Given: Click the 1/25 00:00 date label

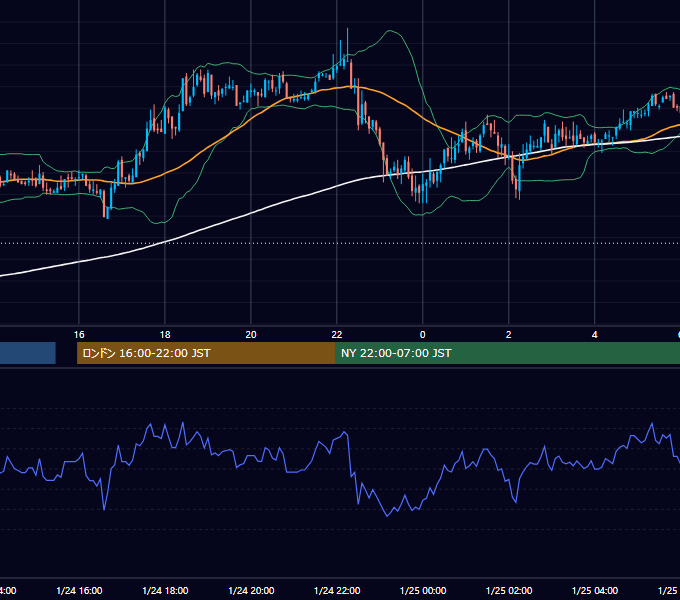Looking at the screenshot, I should coord(423,591).
